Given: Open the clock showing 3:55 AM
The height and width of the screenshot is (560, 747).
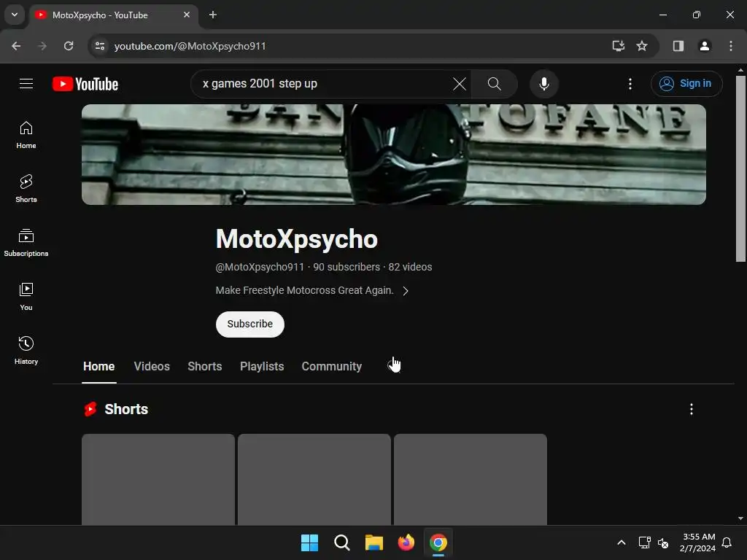Looking at the screenshot, I should tap(698, 542).
